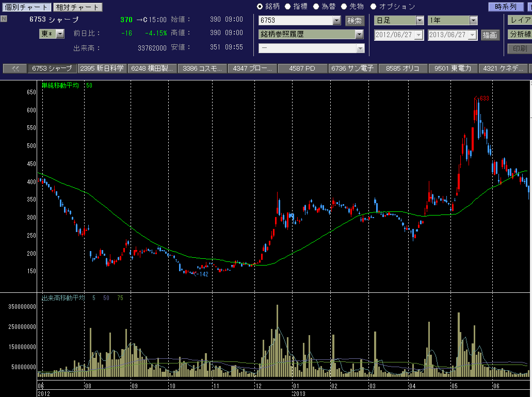
Task: Select the 4321 ケネデ stock tab
Action: click(503, 69)
